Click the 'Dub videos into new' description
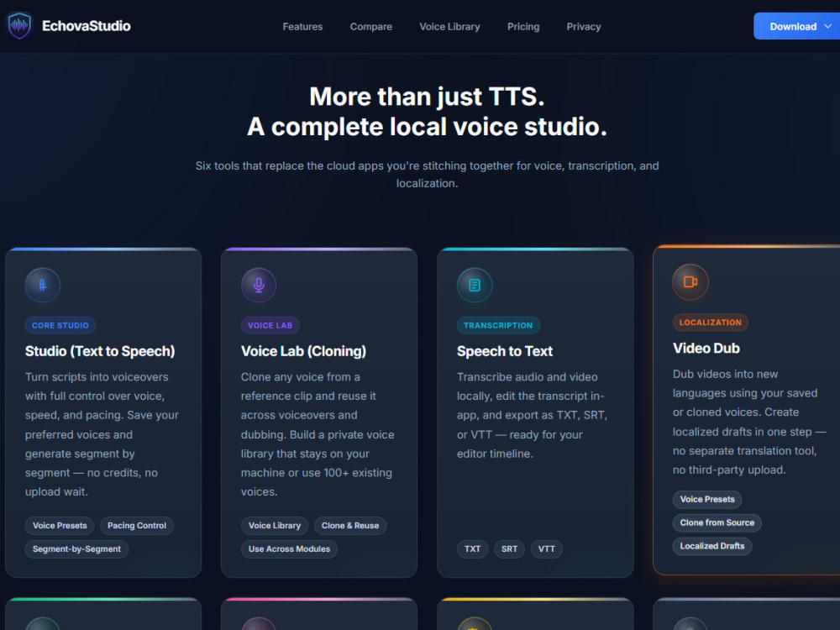Viewport: 840px width, 630px height. click(x=749, y=423)
